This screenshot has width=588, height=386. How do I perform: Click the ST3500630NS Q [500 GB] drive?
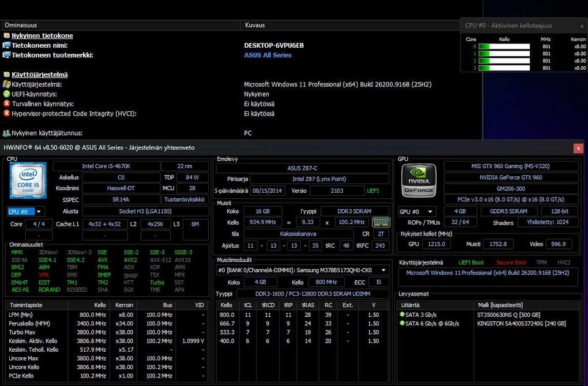point(508,315)
